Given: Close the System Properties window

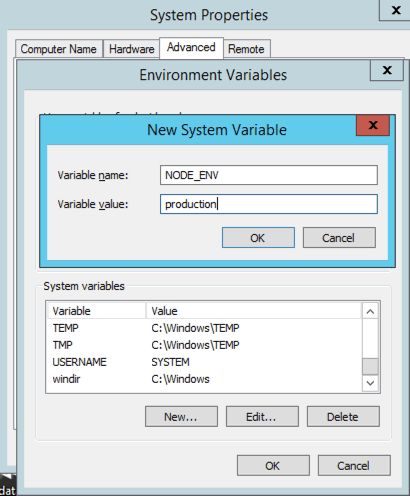Looking at the screenshot, I should [395, 10].
